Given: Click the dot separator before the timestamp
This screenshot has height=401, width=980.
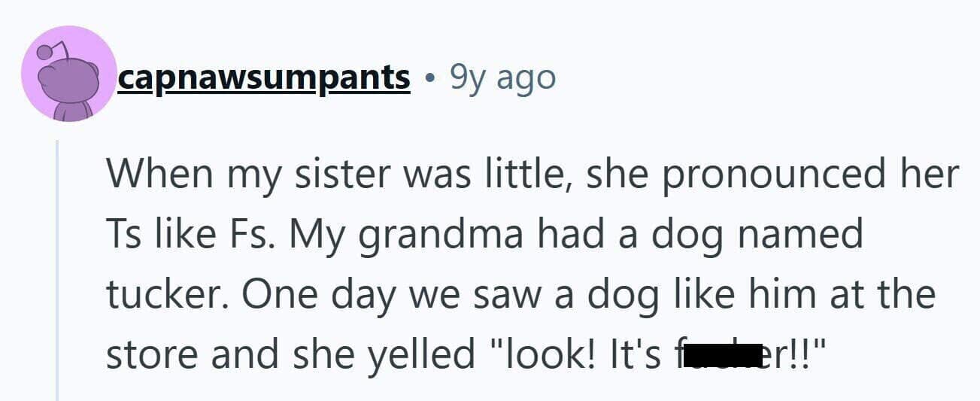Looking at the screenshot, I should (429, 78).
